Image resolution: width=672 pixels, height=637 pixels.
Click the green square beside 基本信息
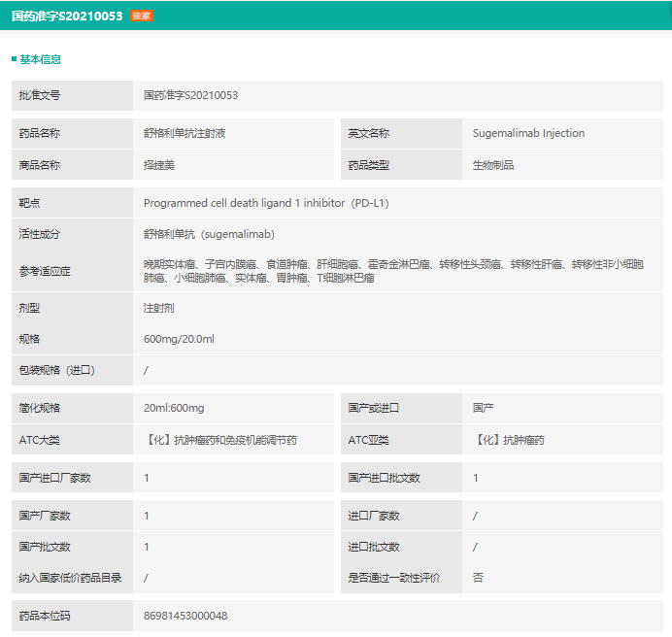14,59
